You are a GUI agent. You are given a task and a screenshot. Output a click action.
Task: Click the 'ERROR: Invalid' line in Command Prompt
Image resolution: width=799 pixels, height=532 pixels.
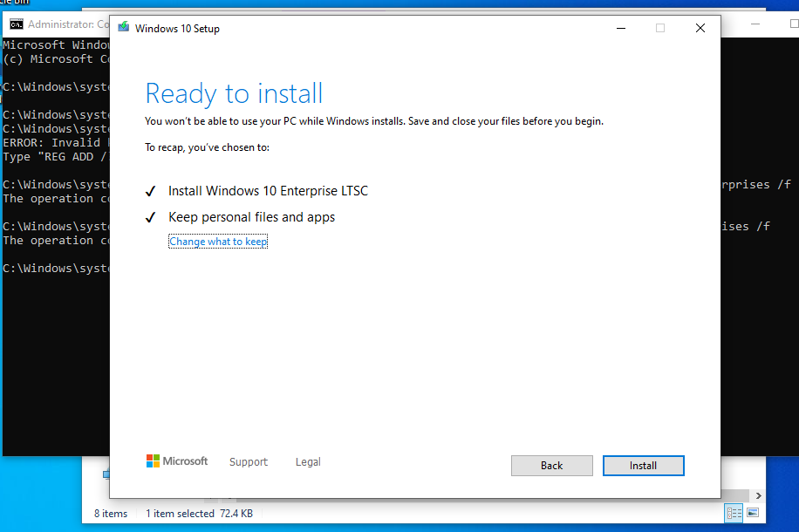tap(55, 143)
